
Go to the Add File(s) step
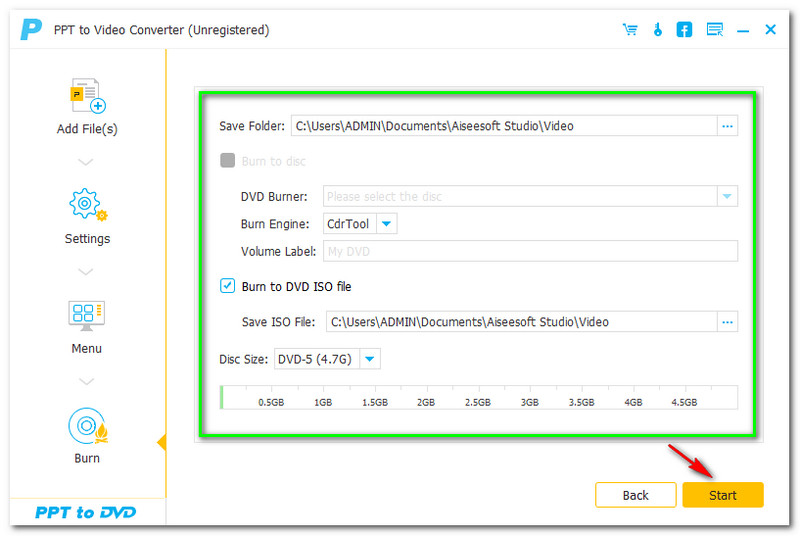[x=87, y=106]
